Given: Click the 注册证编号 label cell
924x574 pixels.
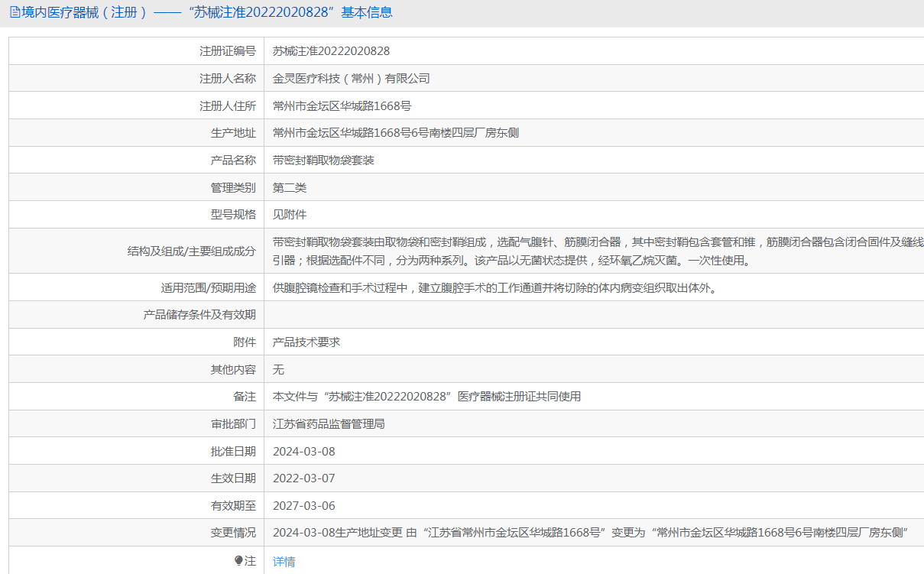Looking at the screenshot, I should tap(228, 51).
